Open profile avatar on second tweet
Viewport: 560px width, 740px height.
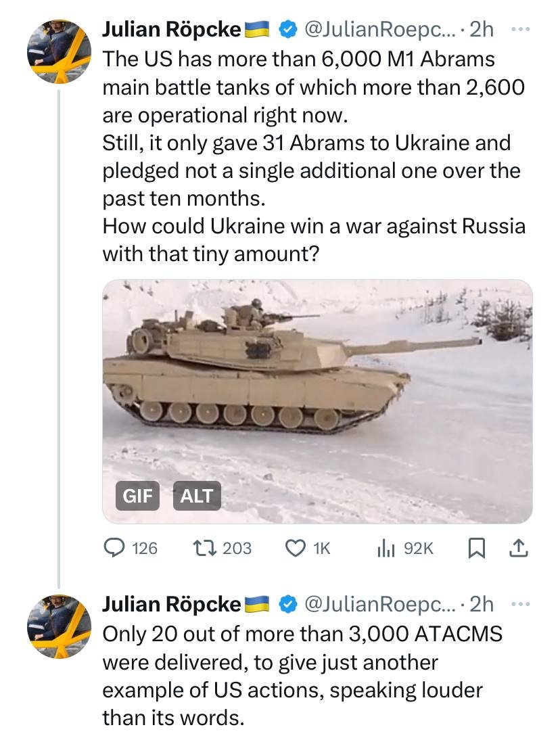[59, 626]
